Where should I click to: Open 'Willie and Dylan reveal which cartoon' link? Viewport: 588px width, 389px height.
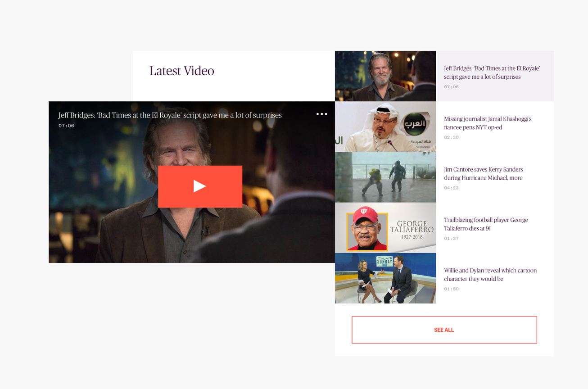(x=490, y=274)
